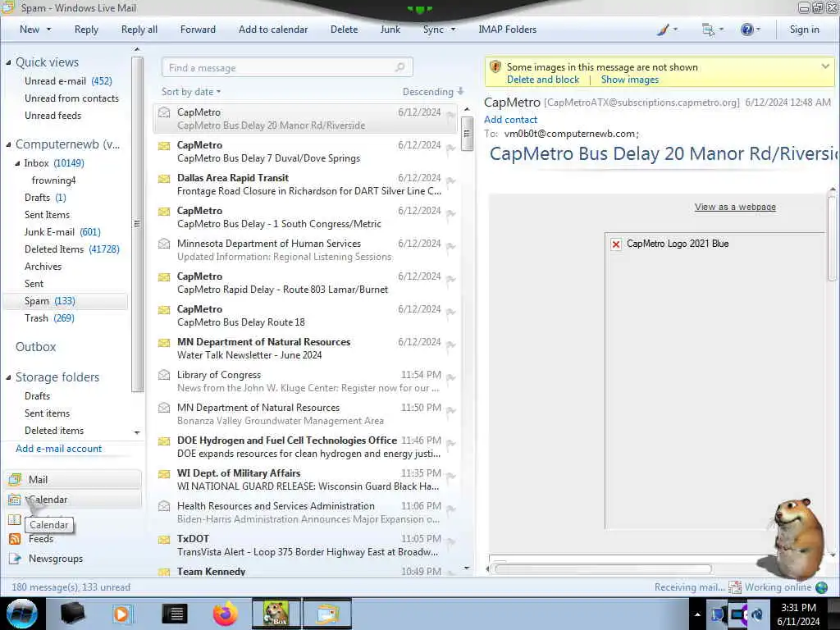Open IMAP Folders from the toolbar

[507, 30]
